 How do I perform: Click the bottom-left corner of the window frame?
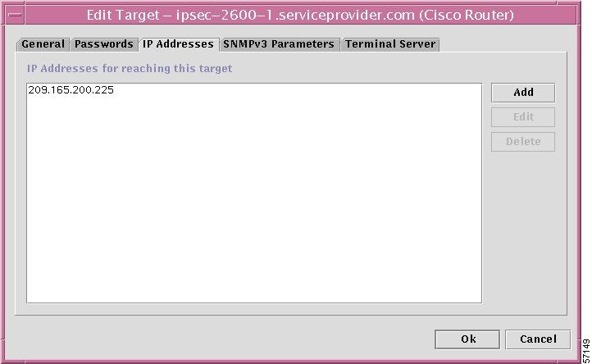5,359
